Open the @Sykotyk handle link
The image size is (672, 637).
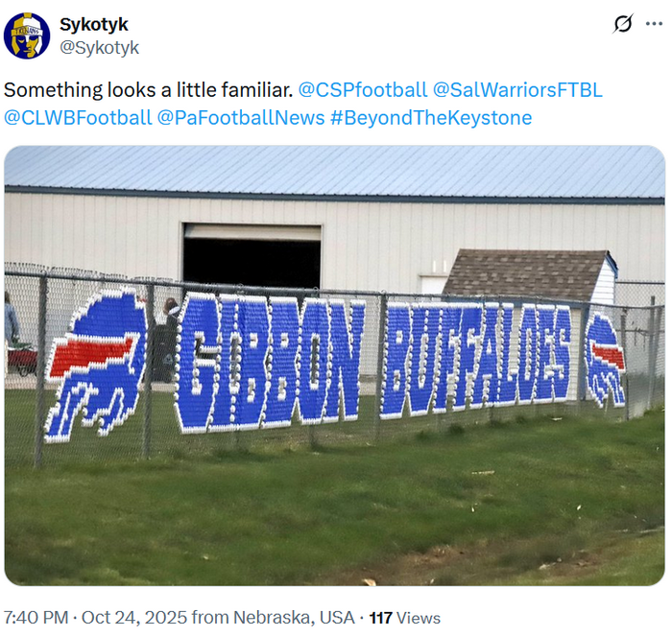pyautogui.click(x=99, y=47)
